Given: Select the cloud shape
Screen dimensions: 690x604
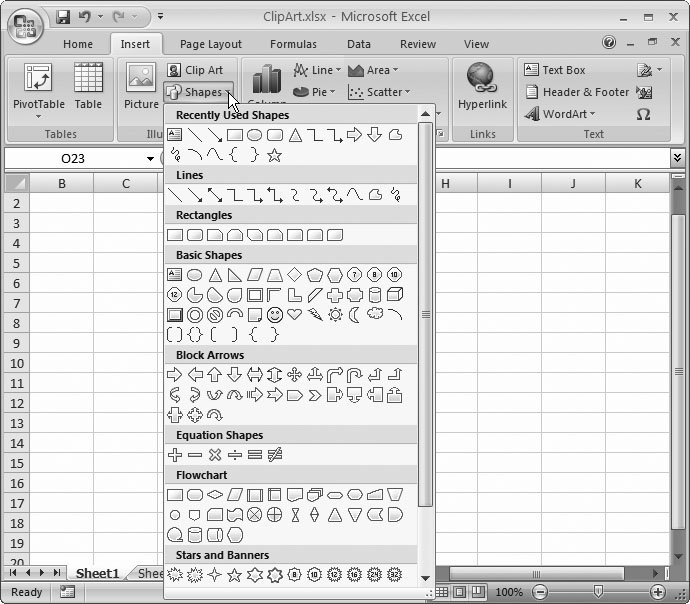Looking at the screenshot, I should 375,314.
